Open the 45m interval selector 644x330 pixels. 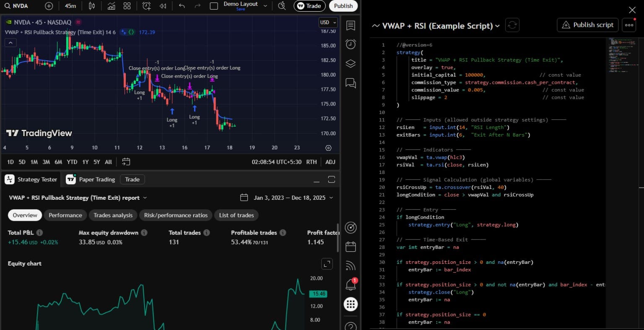click(70, 6)
